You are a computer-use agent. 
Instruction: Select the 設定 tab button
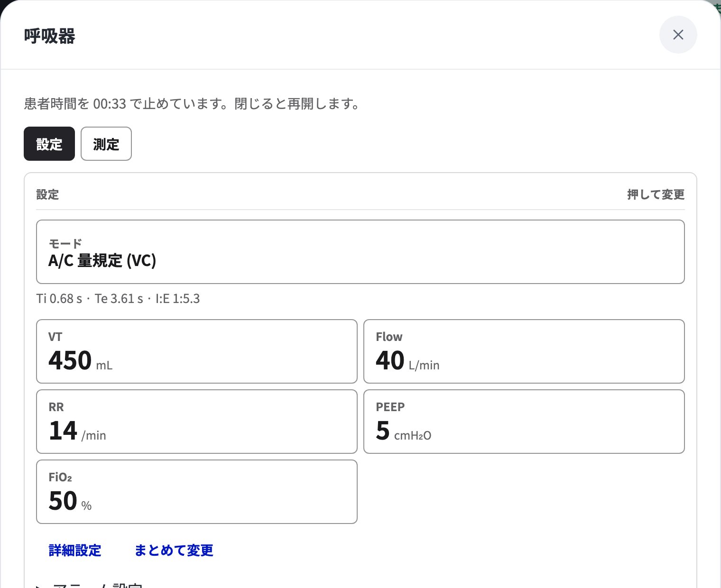click(49, 144)
